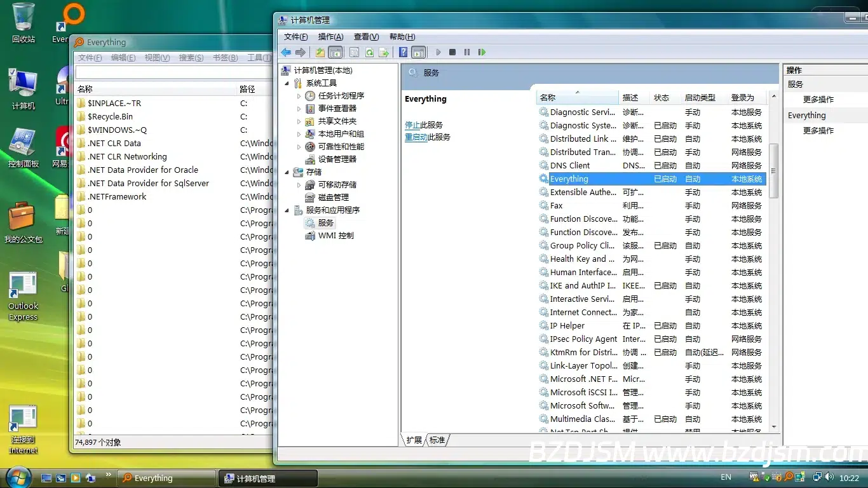Select IPsec Policy Agent service row

pos(652,339)
